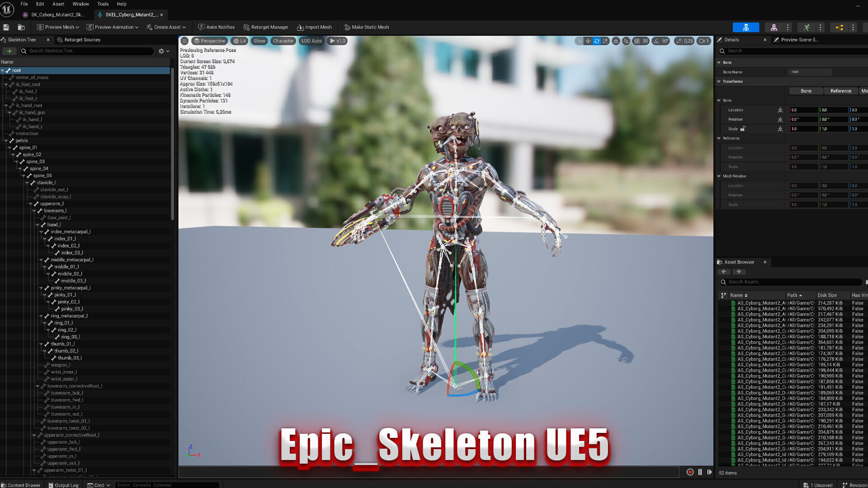Select Bone transform mode button
The image size is (868, 488).
click(x=806, y=91)
